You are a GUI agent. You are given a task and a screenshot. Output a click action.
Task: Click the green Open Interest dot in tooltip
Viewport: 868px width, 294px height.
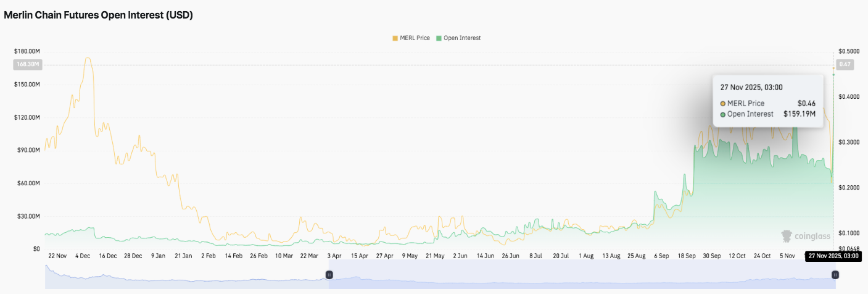[x=722, y=114]
